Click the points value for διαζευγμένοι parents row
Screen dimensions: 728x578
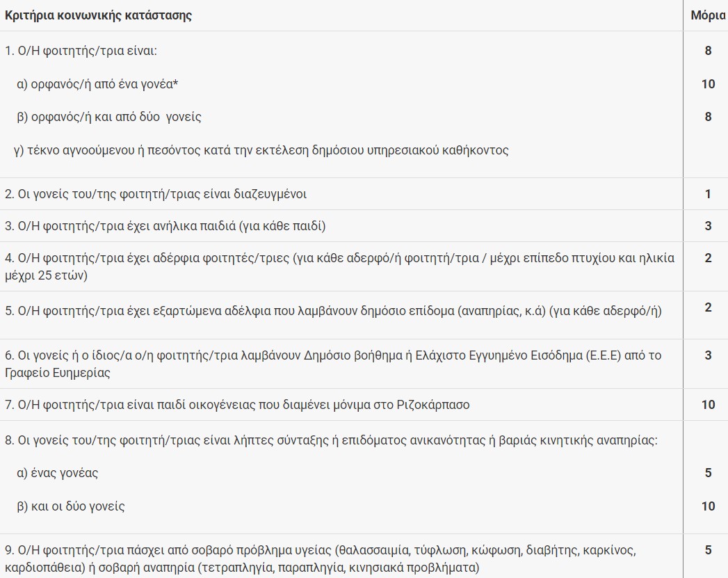click(x=708, y=194)
